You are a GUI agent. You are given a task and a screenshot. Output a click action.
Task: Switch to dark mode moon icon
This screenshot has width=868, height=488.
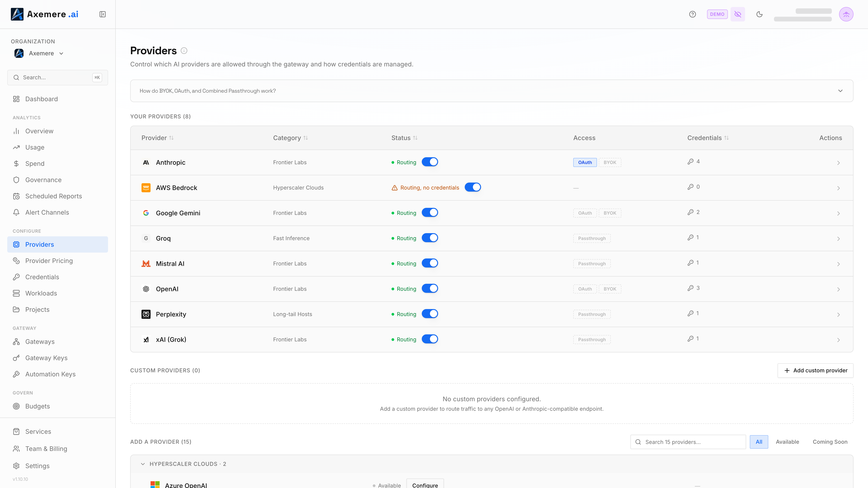tap(759, 14)
